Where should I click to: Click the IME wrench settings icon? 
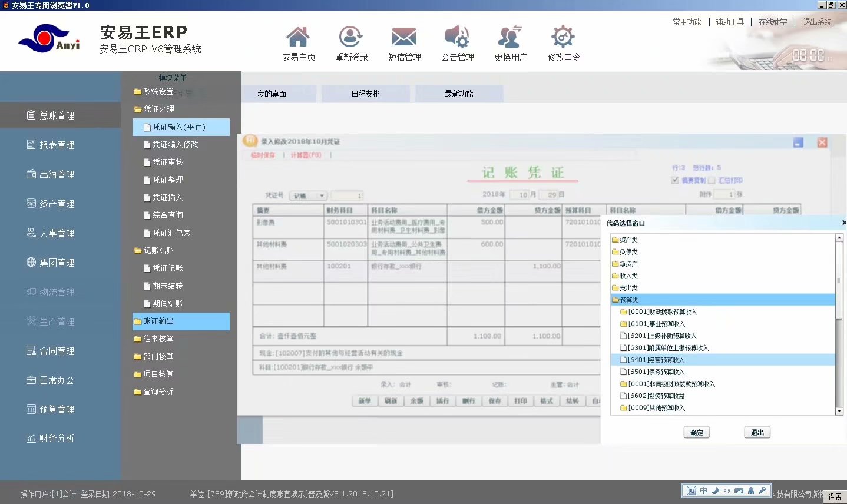[x=762, y=490]
